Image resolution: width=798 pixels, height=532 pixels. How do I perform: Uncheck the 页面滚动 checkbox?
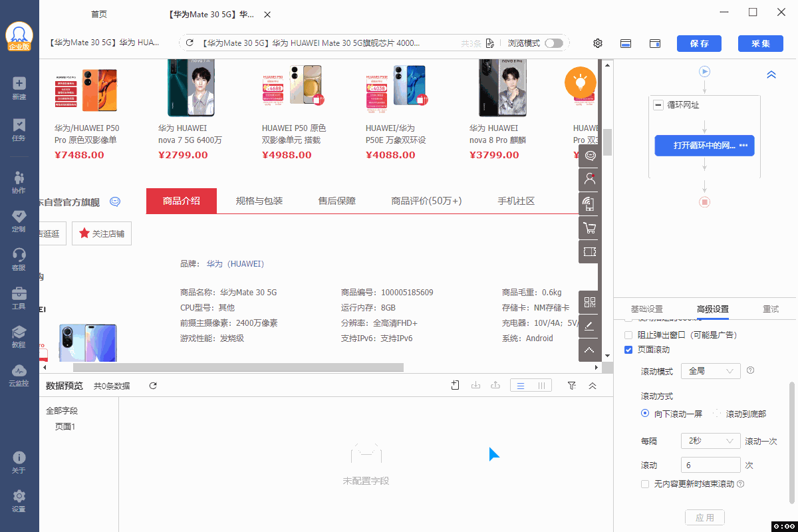628,350
